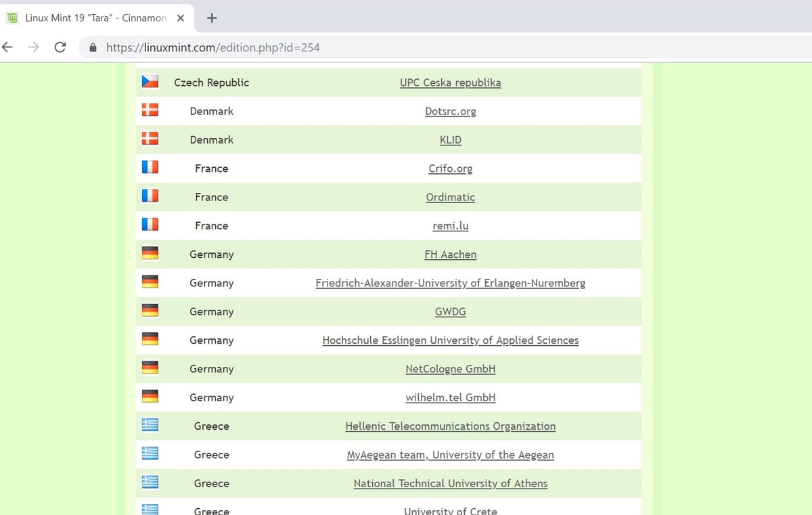The width and height of the screenshot is (812, 515).
Task: Click Denmark label in the KLID row
Action: pyautogui.click(x=212, y=139)
